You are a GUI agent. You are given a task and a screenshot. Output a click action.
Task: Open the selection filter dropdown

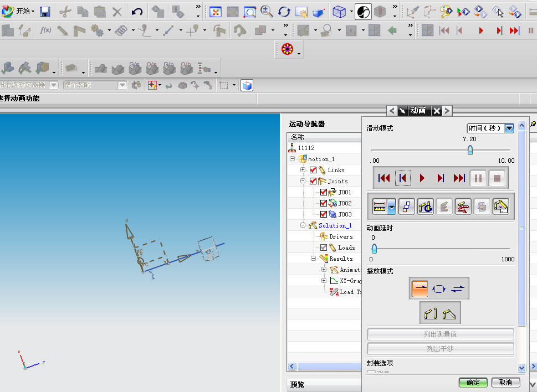pyautogui.click(x=54, y=85)
